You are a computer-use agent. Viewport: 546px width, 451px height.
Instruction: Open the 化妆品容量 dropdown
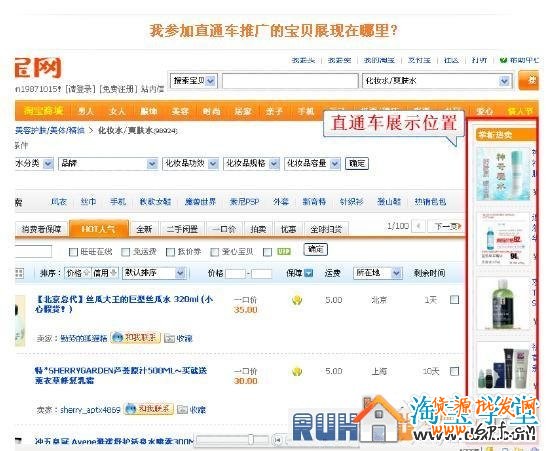pos(312,163)
